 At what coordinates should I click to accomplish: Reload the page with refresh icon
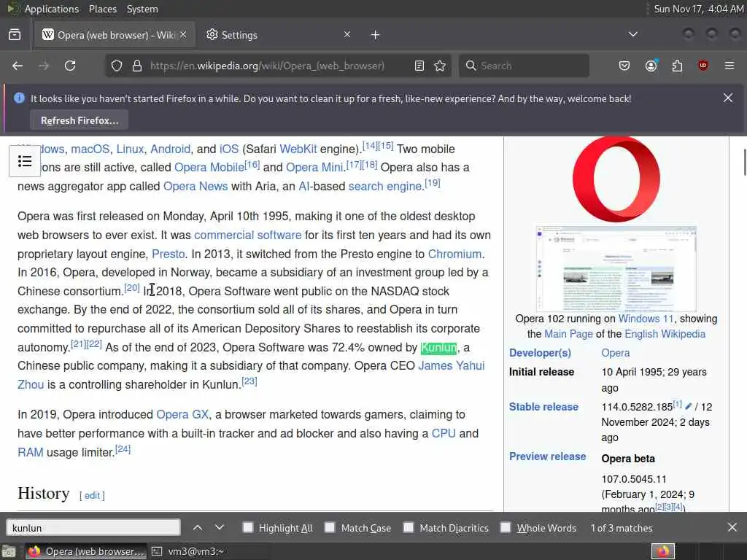tap(70, 66)
